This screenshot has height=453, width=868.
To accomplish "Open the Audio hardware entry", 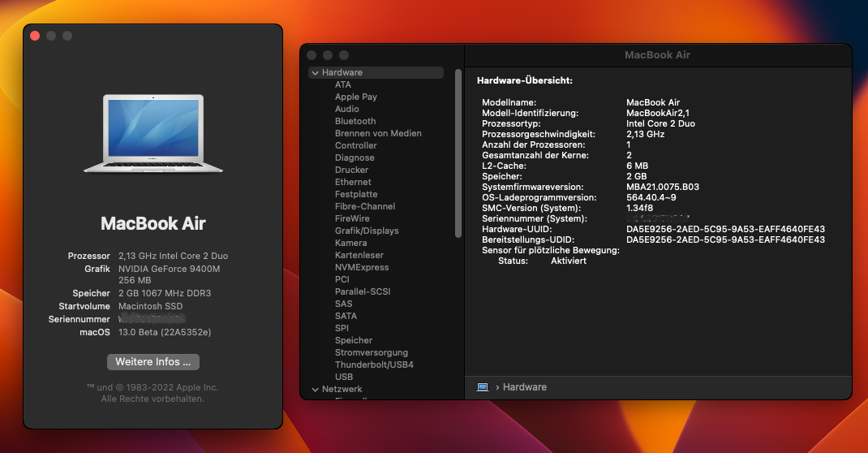I will pos(346,109).
